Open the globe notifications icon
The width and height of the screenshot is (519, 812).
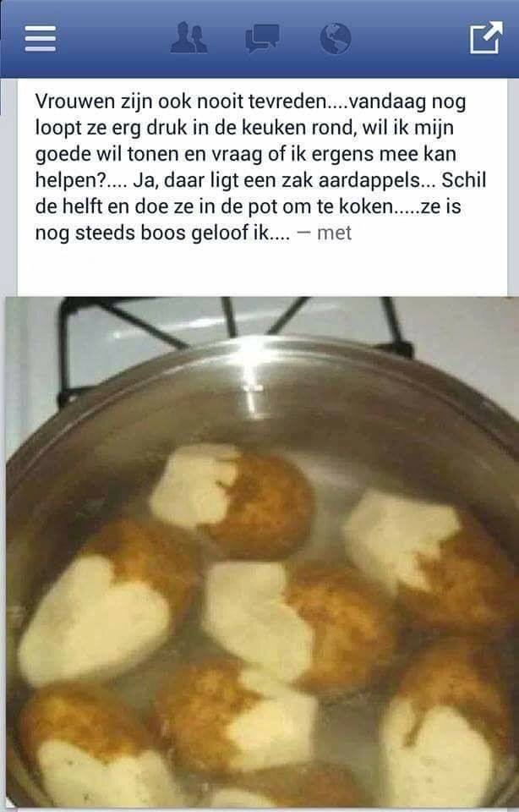(x=336, y=38)
